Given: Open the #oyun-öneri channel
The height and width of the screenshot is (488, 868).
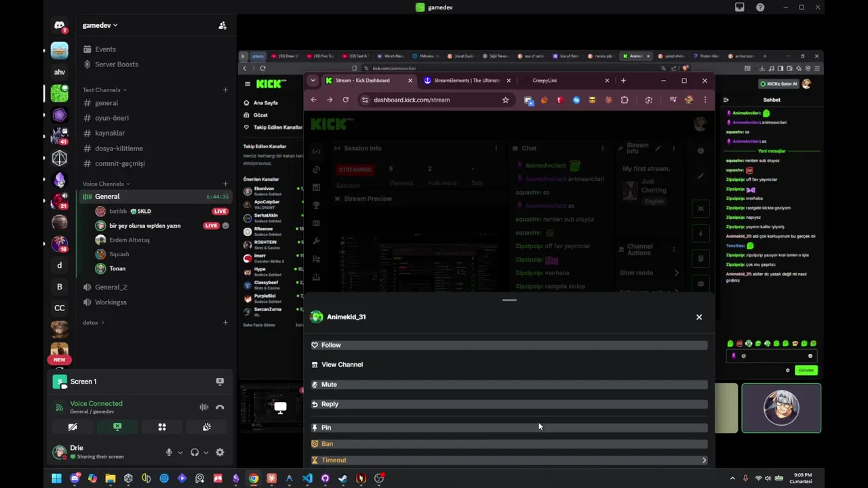Looking at the screenshot, I should 111,118.
